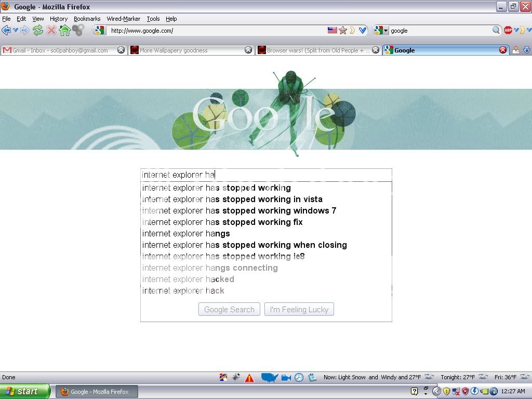This screenshot has height=399, width=532.
Task: Select suggestion 'internet explorer hangs connecting'
Action: [266, 268]
